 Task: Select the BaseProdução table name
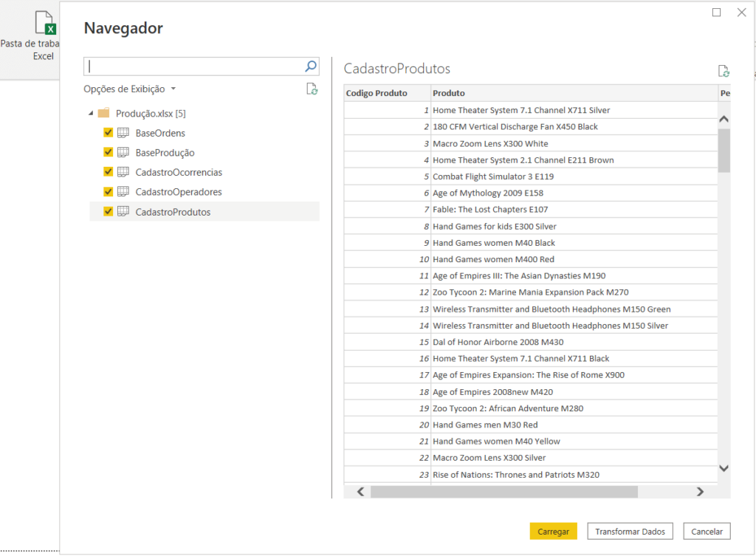tap(165, 153)
